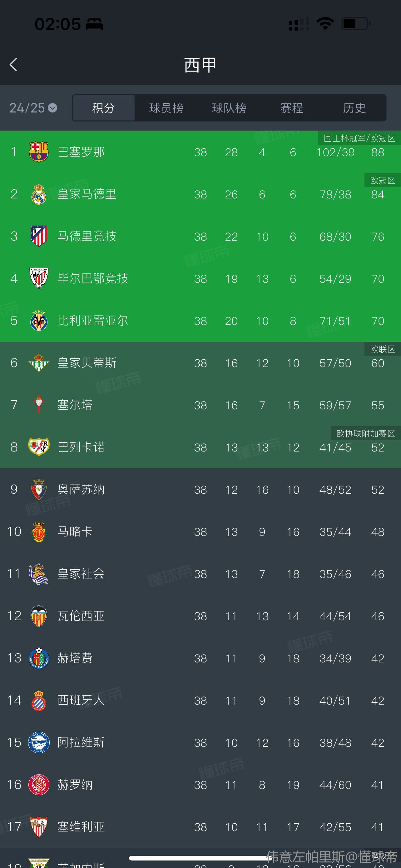401x868 pixels.
Task: Tap the 欧协联附加赛区 label
Action: [x=366, y=433]
